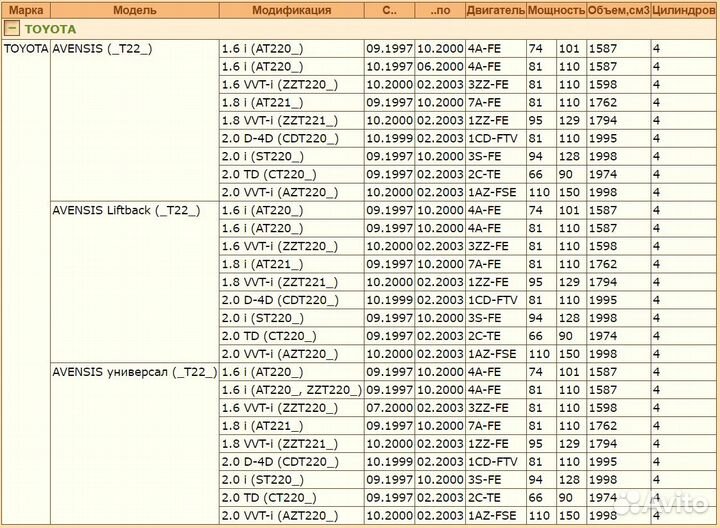Click the TOYOTA brand cell in first column
720x528 pixels.
coord(25,48)
